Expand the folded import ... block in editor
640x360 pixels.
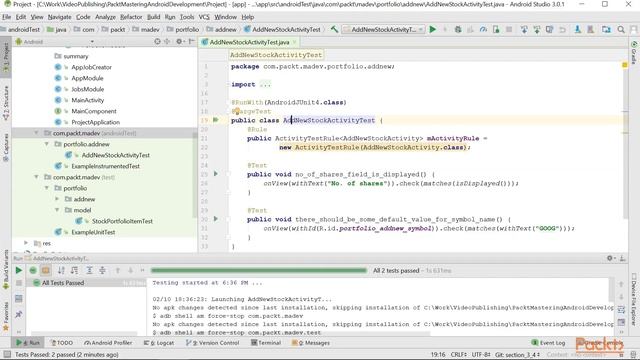[x=265, y=84]
